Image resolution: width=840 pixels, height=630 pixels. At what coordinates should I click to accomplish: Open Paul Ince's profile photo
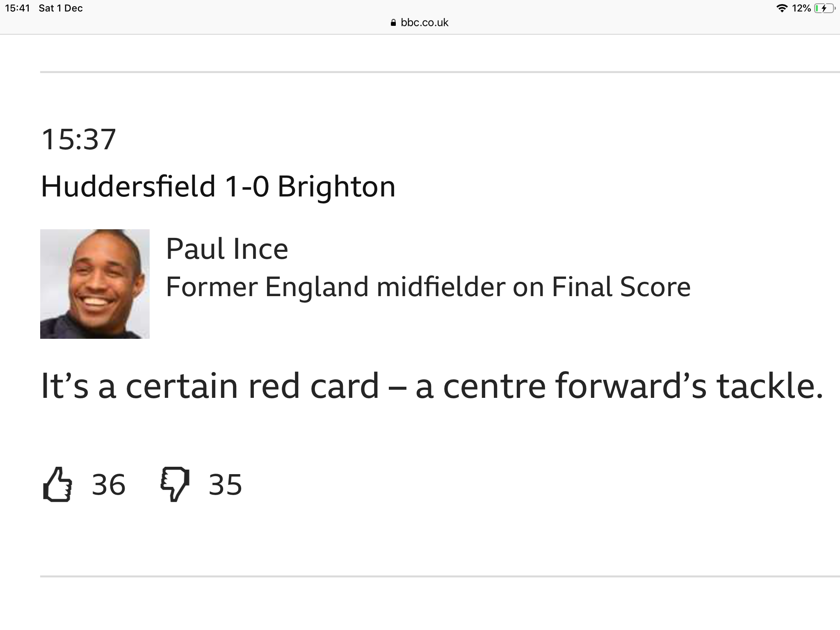(95, 284)
